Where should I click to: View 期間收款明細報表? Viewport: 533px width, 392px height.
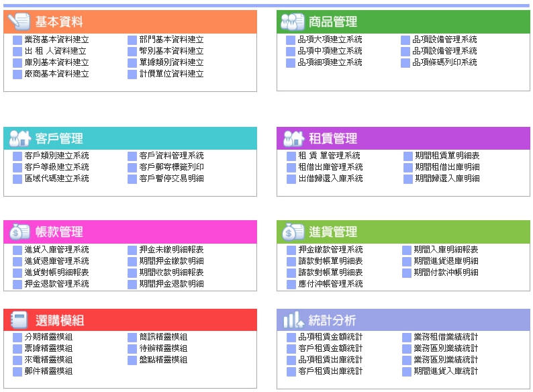tap(171, 273)
